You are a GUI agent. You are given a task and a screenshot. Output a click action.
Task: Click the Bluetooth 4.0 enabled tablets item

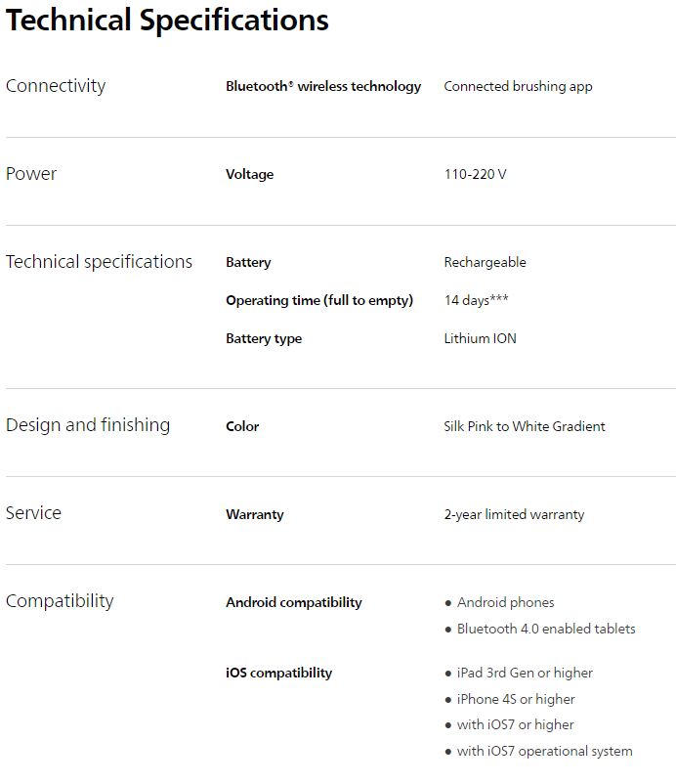546,629
